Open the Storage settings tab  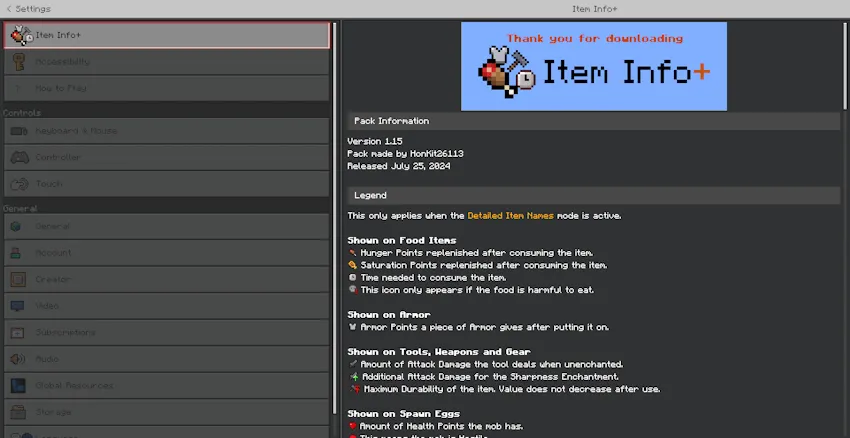tap(166, 413)
